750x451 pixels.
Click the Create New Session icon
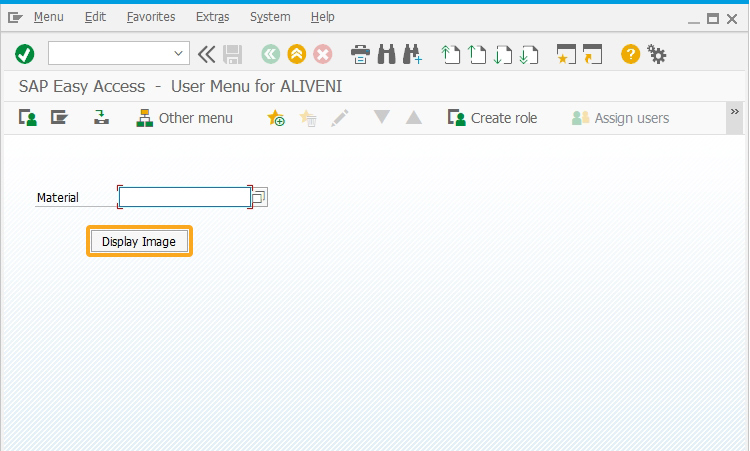click(x=566, y=54)
